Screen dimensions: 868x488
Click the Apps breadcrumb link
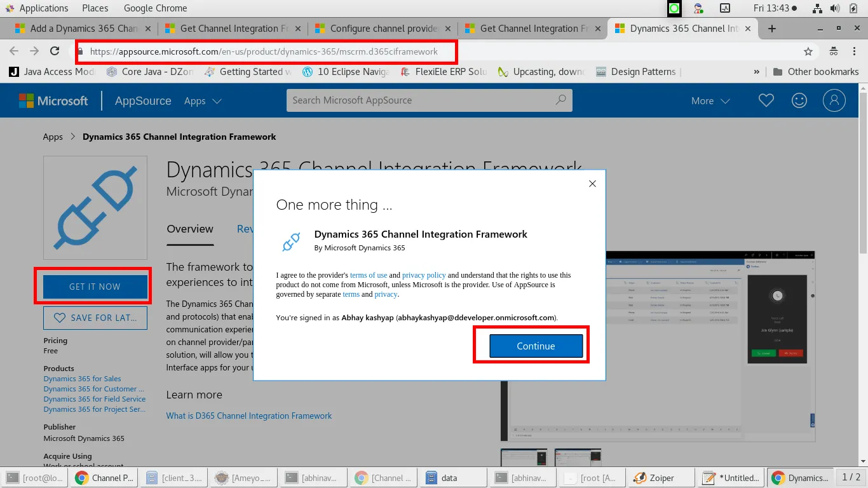(53, 137)
